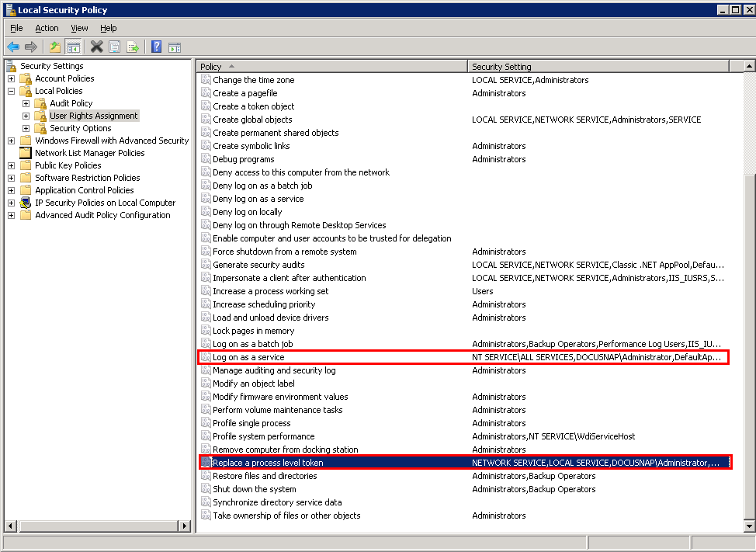Collapse the Local Policies node
Screen dimensions: 756x552
(11, 91)
